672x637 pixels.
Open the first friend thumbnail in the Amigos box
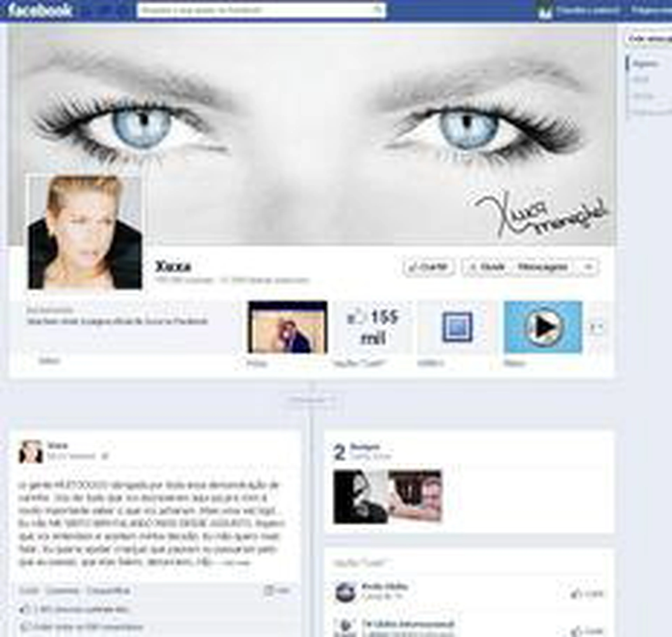point(360,497)
